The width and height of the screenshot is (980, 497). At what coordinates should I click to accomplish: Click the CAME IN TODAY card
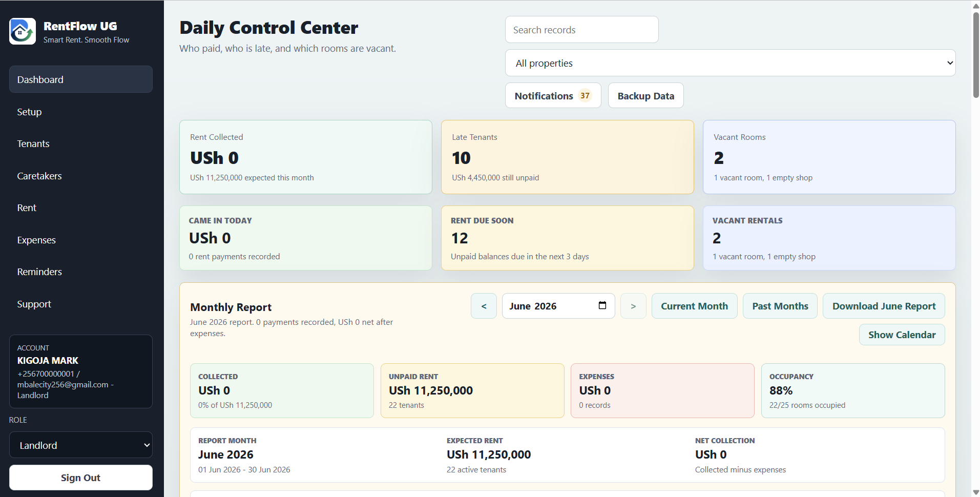pyautogui.click(x=306, y=238)
